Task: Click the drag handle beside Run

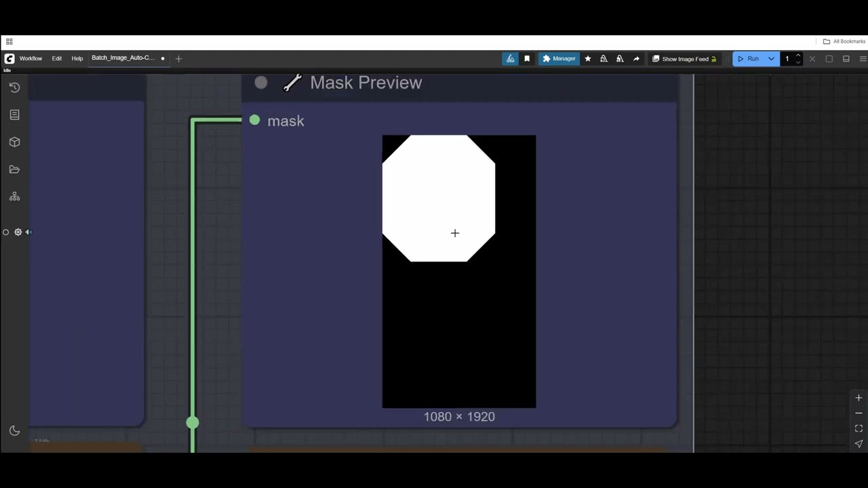Action: click(729, 59)
